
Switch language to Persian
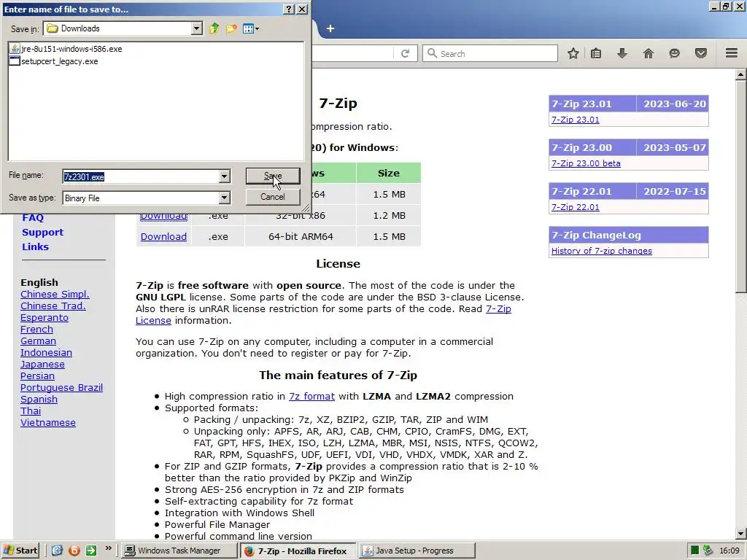pyautogui.click(x=37, y=376)
